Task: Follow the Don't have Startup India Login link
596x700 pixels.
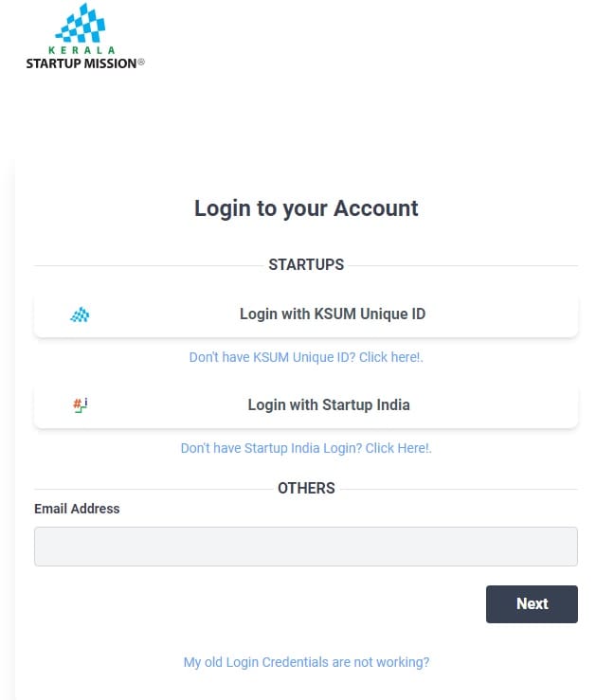Action: click(306, 448)
